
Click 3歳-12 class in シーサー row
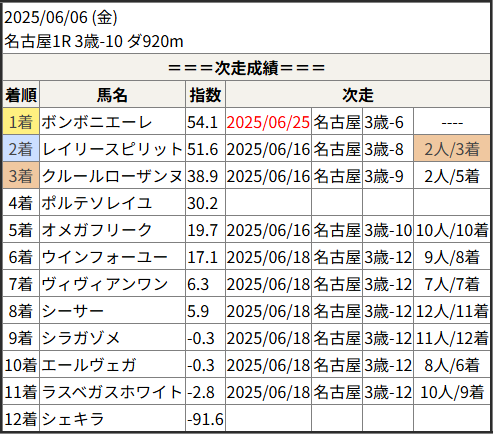[x=388, y=311]
